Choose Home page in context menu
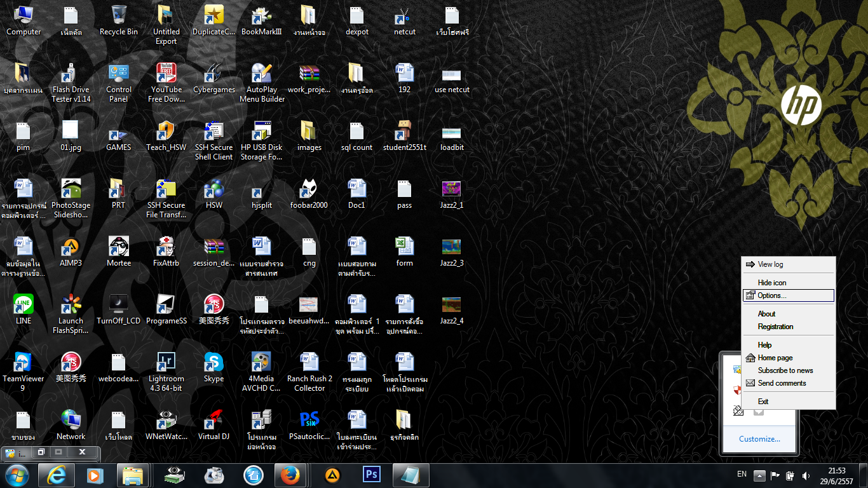The width and height of the screenshot is (868, 488). (x=788, y=358)
